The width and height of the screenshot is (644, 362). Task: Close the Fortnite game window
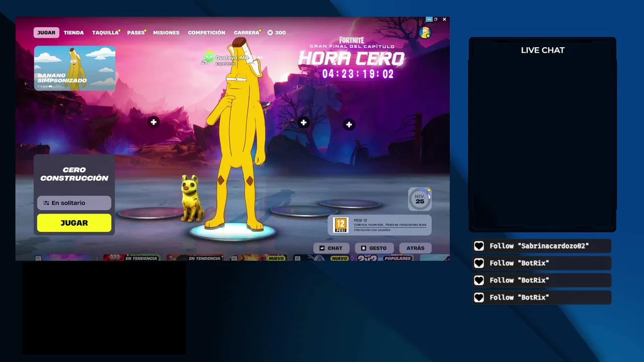point(444,19)
